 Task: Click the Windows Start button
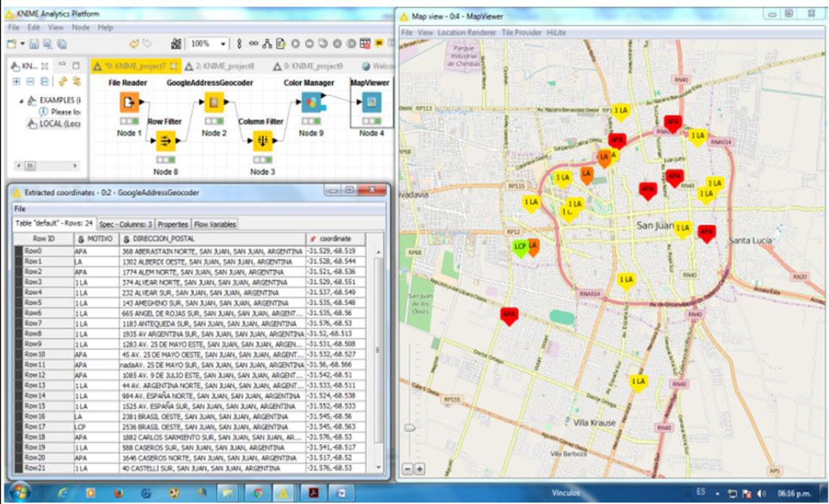click(x=19, y=492)
